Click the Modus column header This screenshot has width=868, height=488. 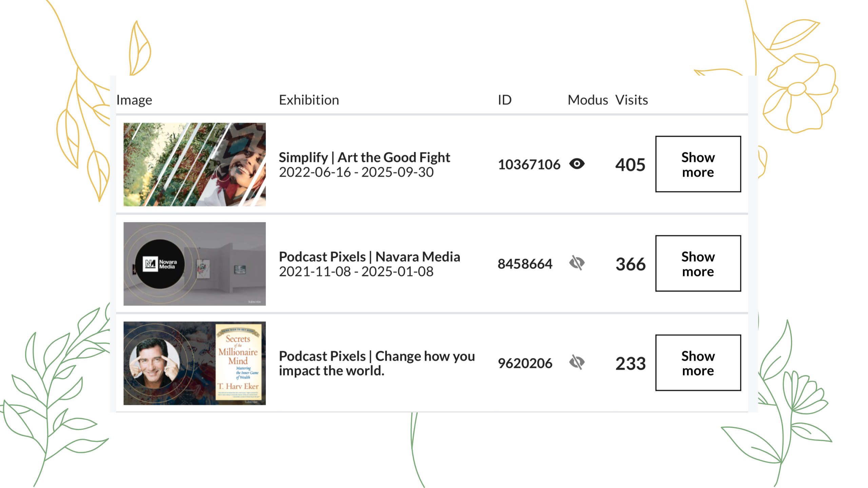(x=588, y=100)
